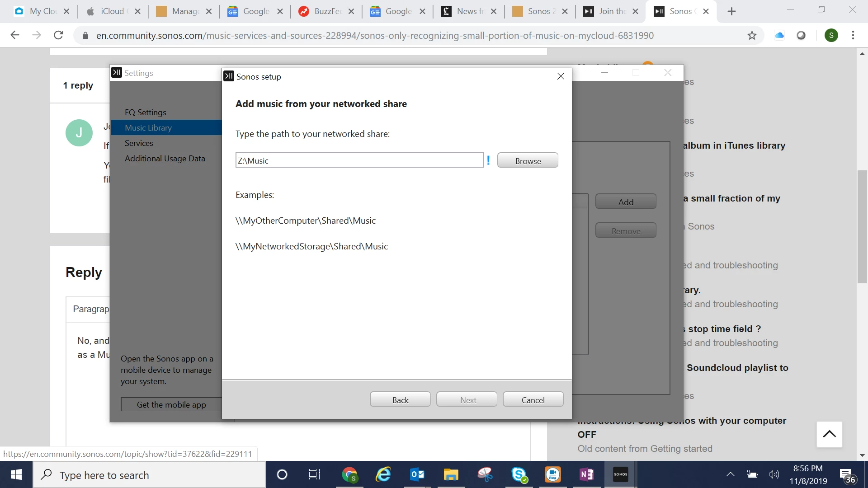Open Chrome three-dot menu
This screenshot has height=488, width=868.
853,35
